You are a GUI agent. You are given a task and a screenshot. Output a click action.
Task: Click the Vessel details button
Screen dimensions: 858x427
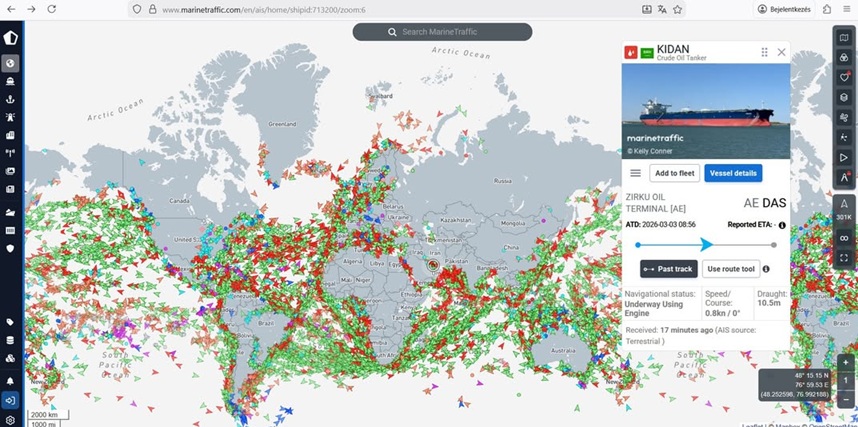732,173
